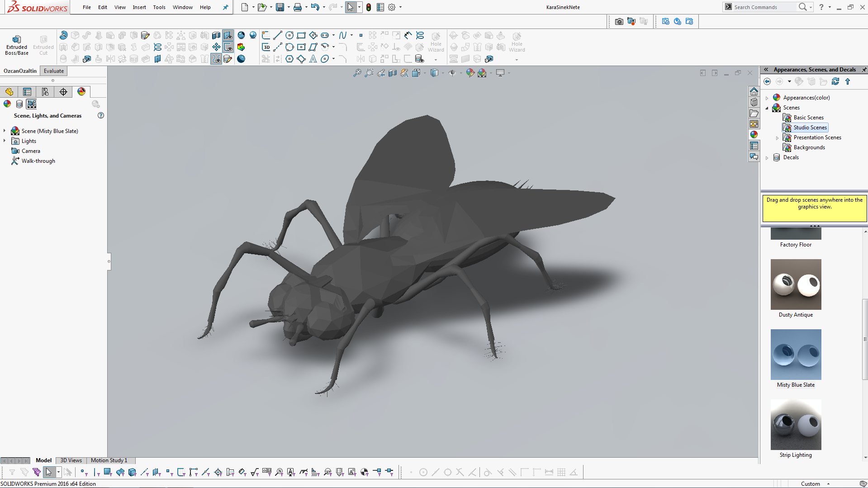Image resolution: width=868 pixels, height=488 pixels.
Task: Toggle the filter solid bodies selection filter
Action: [x=132, y=472]
